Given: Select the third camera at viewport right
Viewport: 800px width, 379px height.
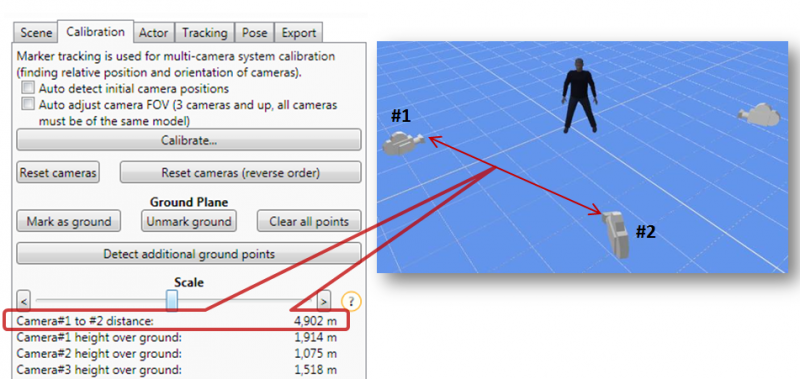Looking at the screenshot, I should click(760, 115).
